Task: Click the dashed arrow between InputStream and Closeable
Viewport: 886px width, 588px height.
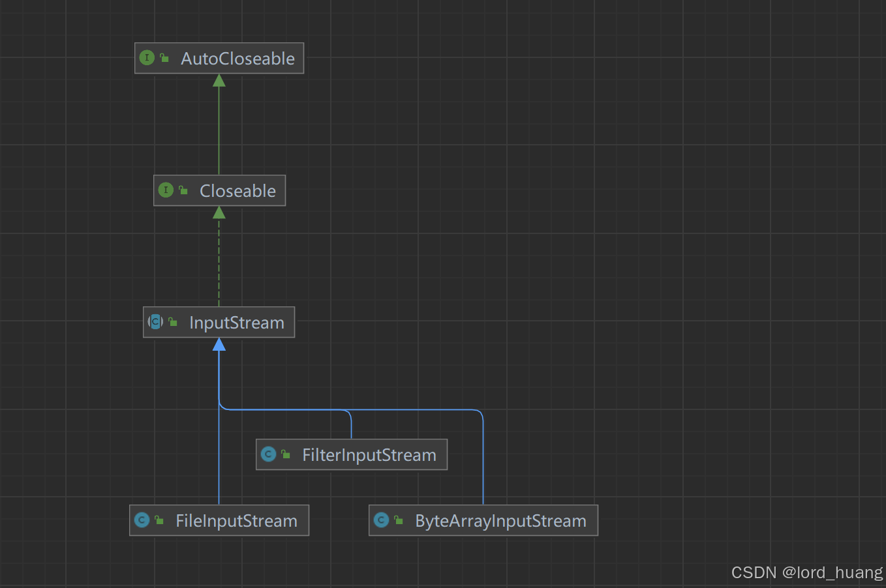Action: click(x=219, y=261)
